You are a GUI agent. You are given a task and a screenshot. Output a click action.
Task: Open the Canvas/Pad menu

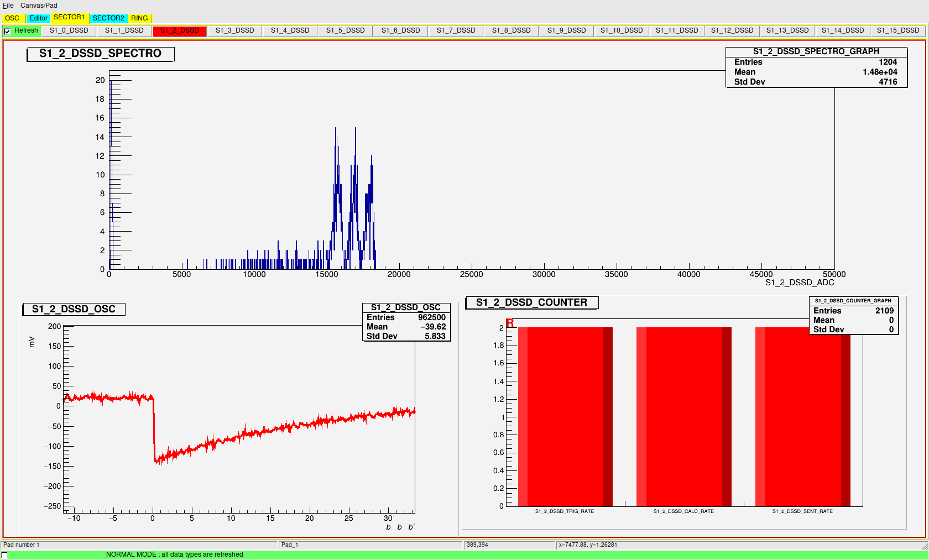pyautogui.click(x=40, y=5)
